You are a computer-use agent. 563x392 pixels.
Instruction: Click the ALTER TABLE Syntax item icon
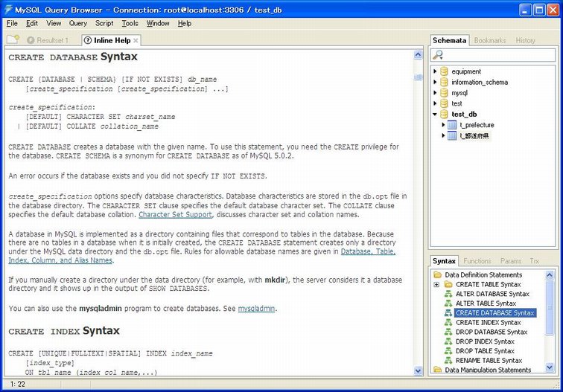point(448,303)
